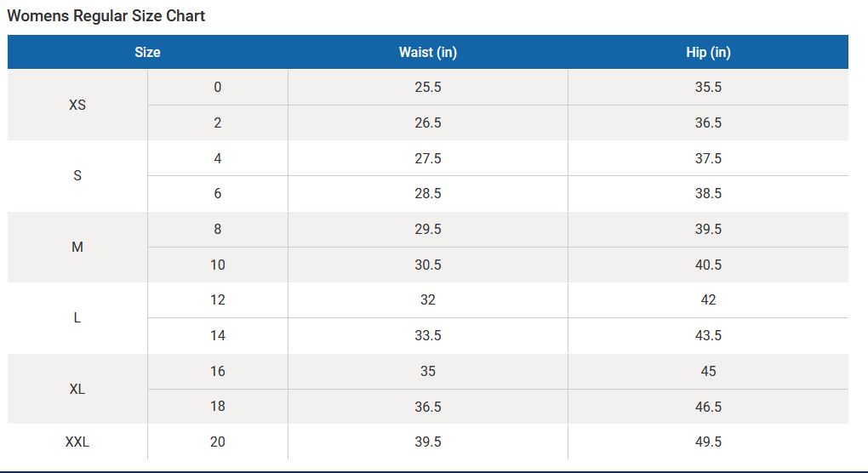
Task: Click the Hip (in) column header
Action: tap(708, 52)
